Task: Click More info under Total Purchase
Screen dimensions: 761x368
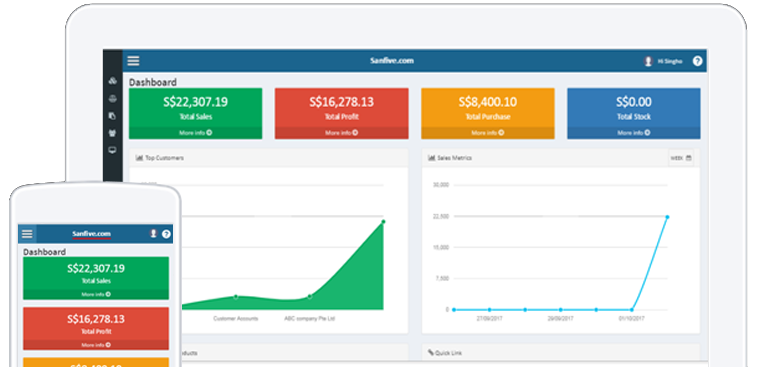Action: pos(488,133)
